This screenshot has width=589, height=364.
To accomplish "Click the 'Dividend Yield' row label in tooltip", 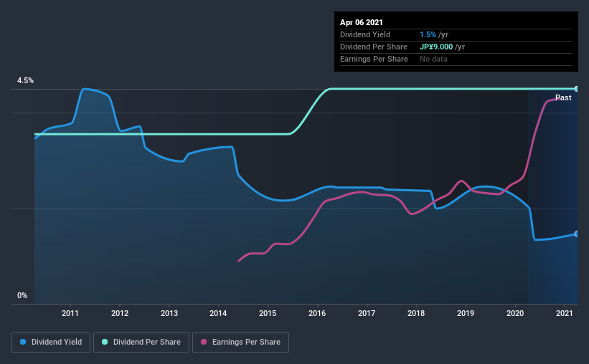I will [365, 34].
